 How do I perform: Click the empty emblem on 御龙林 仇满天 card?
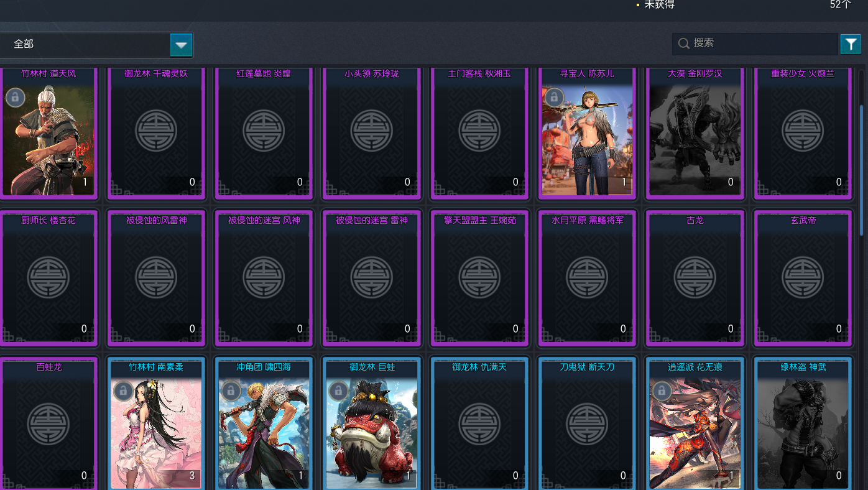coord(479,424)
